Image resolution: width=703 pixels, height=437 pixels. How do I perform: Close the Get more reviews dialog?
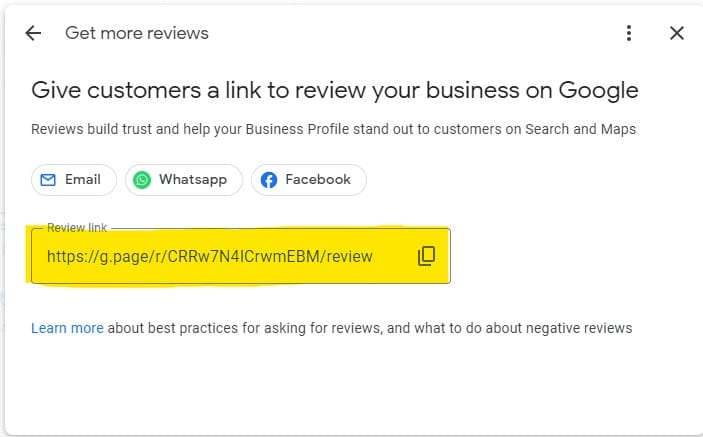point(677,33)
